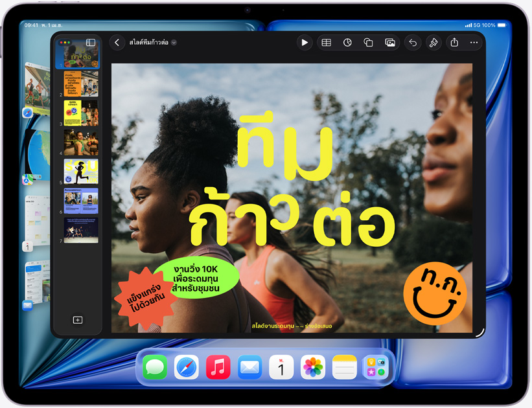Open the More options ellipsis menu

click(472, 42)
